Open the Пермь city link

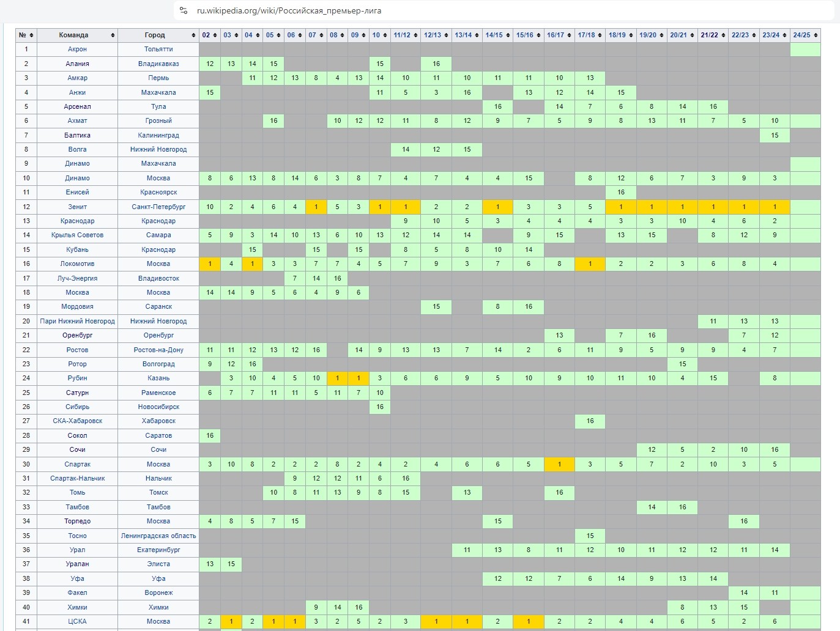pos(158,78)
